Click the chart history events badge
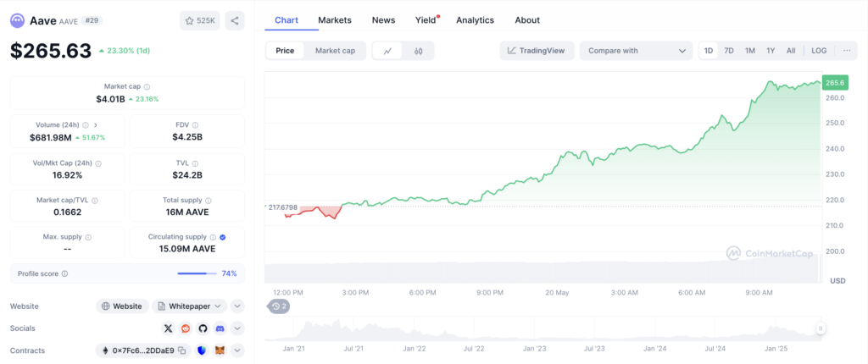The height and width of the screenshot is (364, 868). (279, 306)
